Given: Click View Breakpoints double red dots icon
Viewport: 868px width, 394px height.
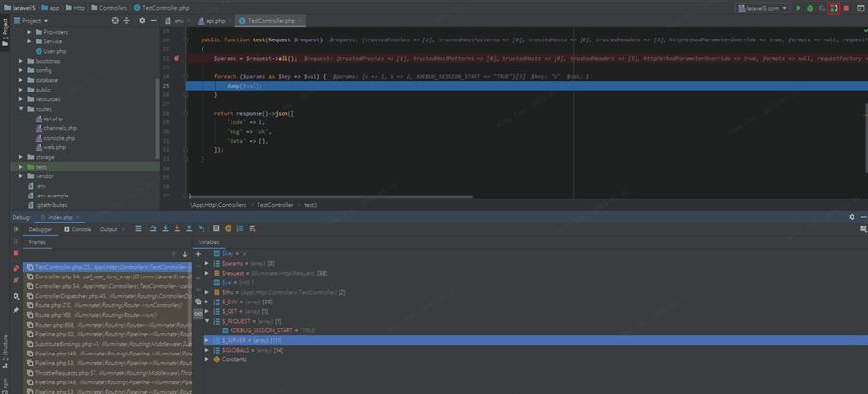Looking at the screenshot, I should tap(15, 268).
